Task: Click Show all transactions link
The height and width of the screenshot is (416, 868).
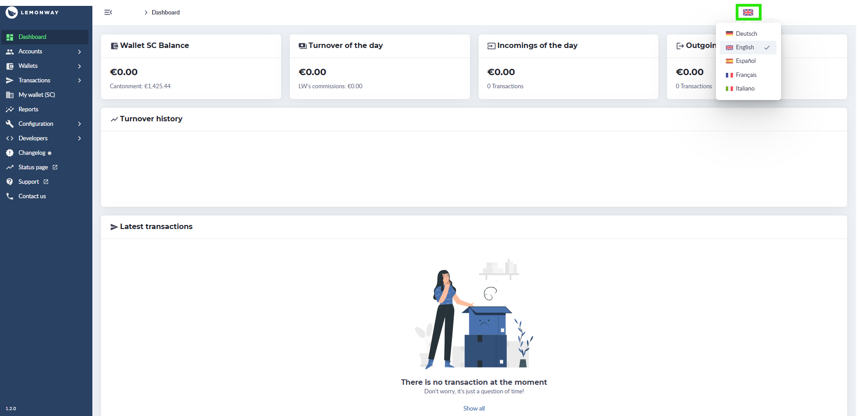Action: [x=474, y=408]
